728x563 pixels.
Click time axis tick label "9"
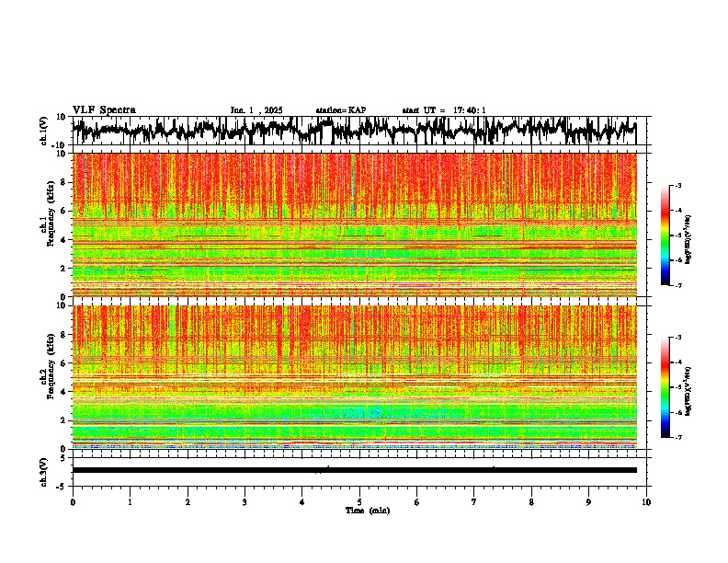point(588,502)
